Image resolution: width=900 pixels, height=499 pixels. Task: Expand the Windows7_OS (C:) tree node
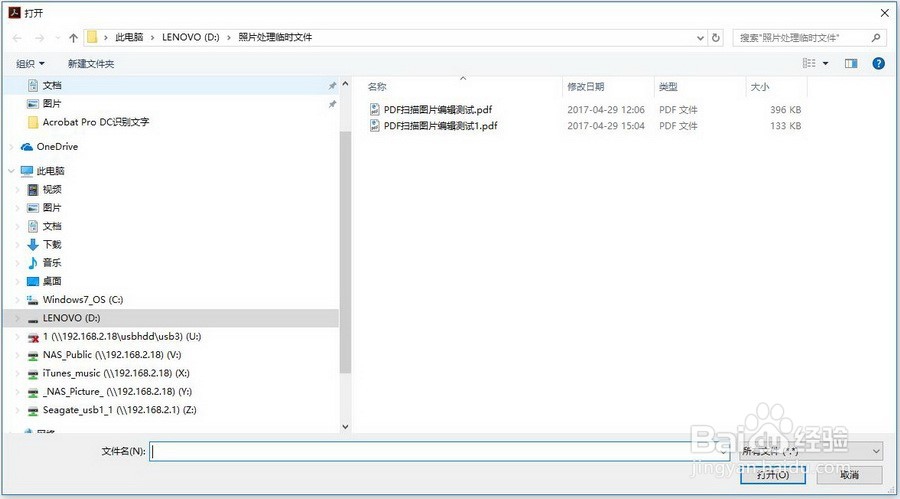[17, 300]
